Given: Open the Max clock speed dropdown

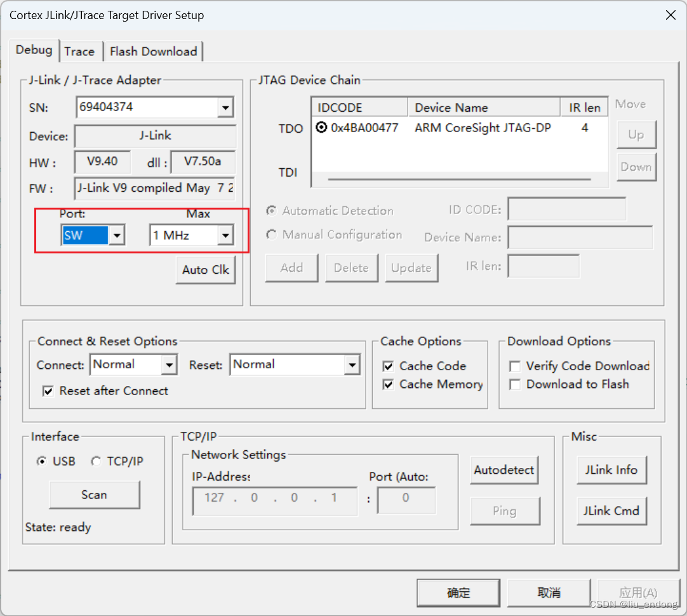Looking at the screenshot, I should coord(225,235).
